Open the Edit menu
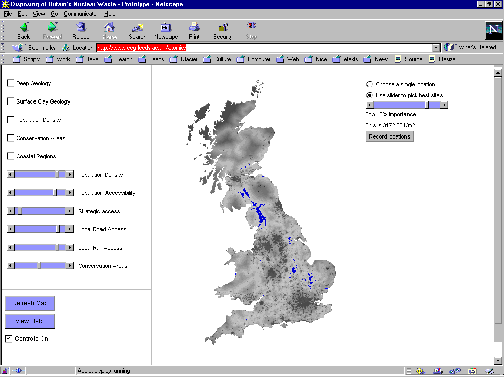This screenshot has height=377, width=504. pyautogui.click(x=22, y=14)
